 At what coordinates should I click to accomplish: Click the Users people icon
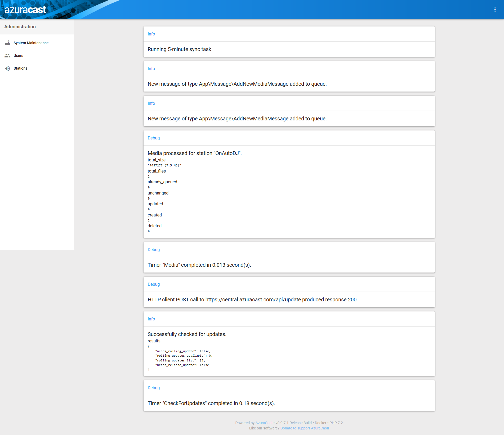[7, 56]
